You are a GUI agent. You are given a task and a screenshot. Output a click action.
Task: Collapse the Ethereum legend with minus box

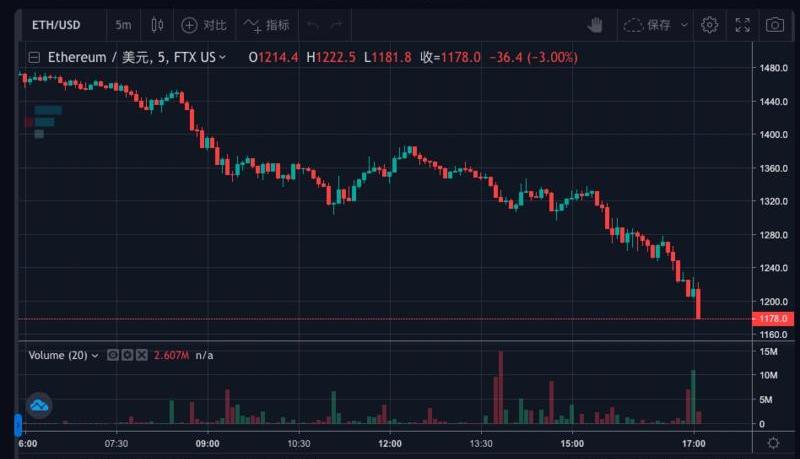click(x=35, y=58)
